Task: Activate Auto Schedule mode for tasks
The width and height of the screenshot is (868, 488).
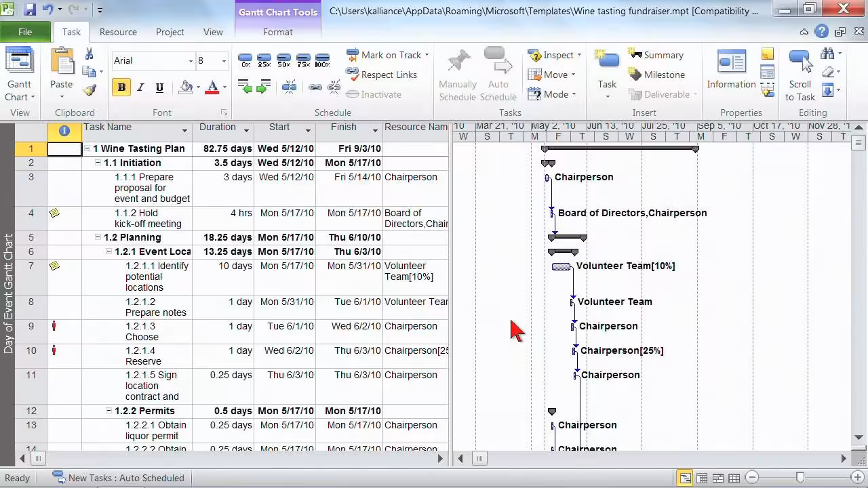Action: coord(499,73)
